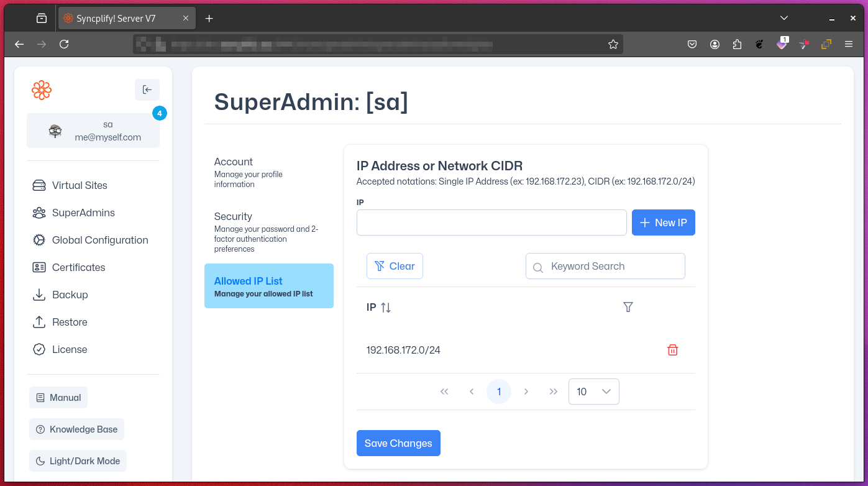
Task: Click the Syncplify flower logo
Action: pyautogui.click(x=41, y=90)
